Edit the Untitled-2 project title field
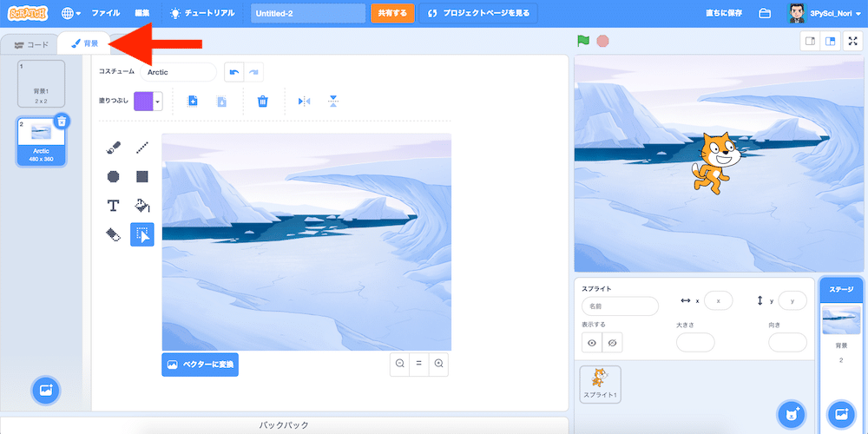 [x=308, y=13]
